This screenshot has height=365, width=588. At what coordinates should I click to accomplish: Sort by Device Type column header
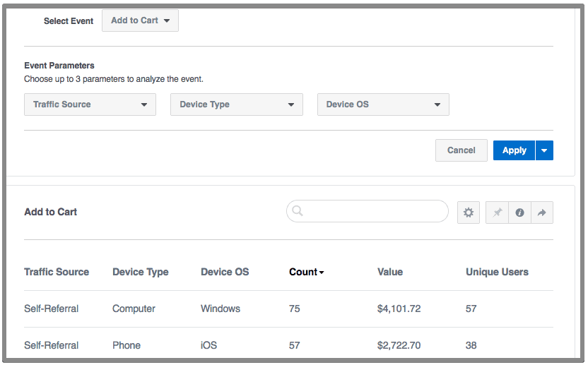coord(140,272)
